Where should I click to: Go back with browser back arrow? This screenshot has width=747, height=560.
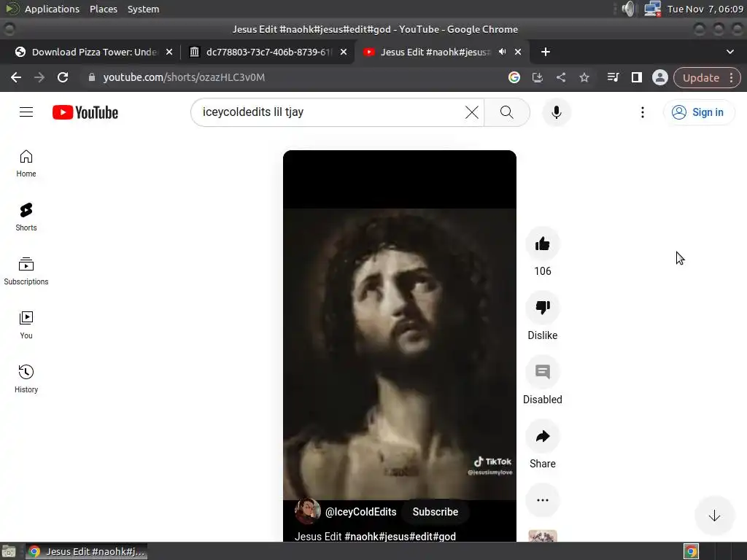click(x=16, y=77)
